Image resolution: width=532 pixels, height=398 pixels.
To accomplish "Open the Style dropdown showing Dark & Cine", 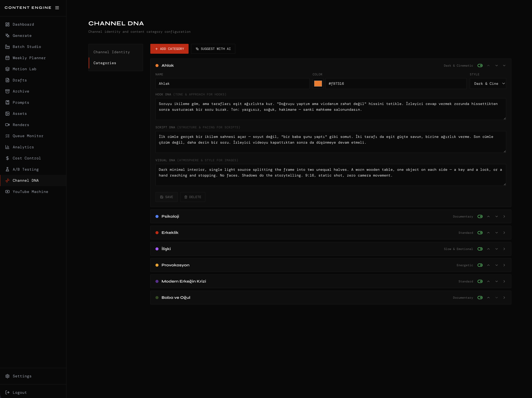I will click(x=488, y=84).
